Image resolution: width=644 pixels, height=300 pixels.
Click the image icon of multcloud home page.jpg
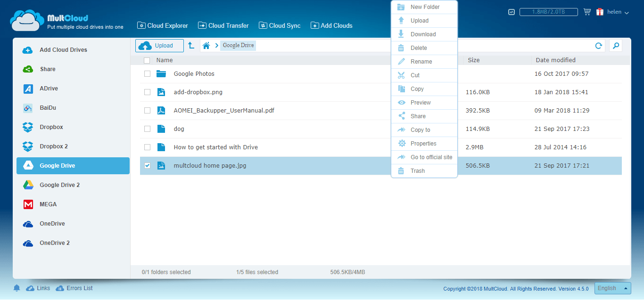click(162, 165)
